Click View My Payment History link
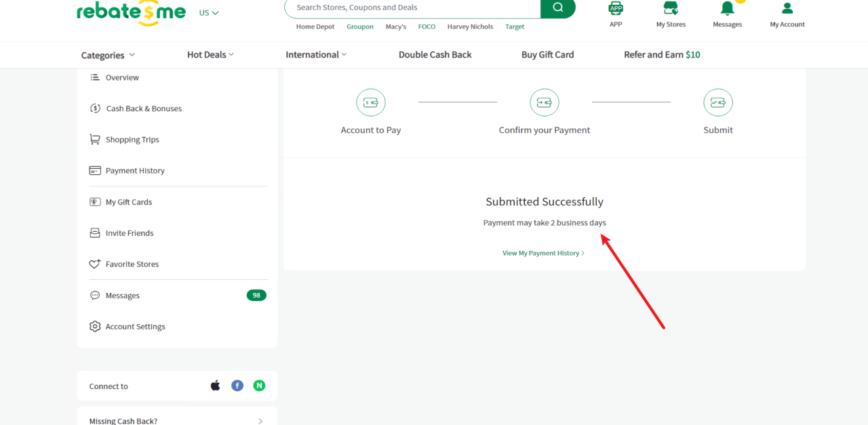The height and width of the screenshot is (425, 868). pyautogui.click(x=543, y=254)
